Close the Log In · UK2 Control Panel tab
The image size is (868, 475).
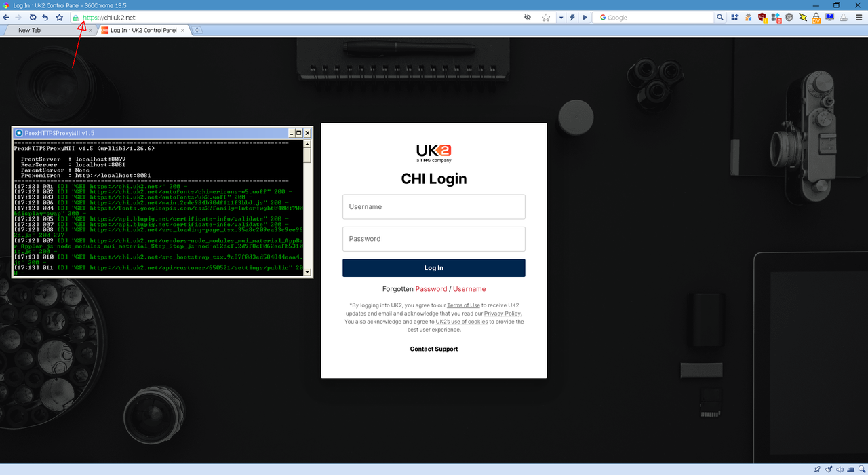(x=183, y=30)
